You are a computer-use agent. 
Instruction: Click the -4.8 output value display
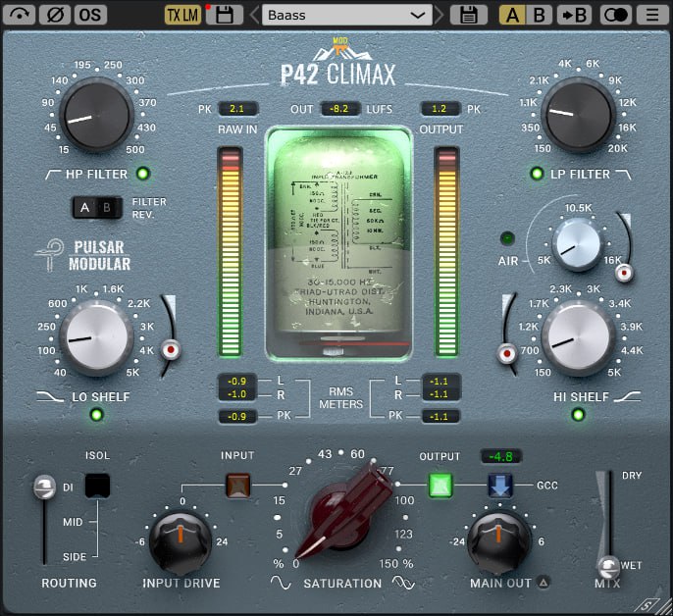click(x=501, y=456)
